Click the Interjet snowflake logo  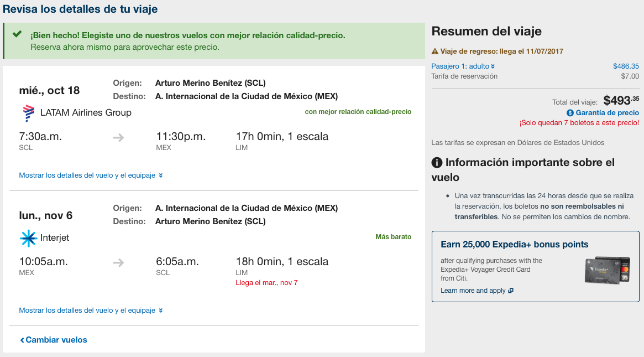(28, 238)
